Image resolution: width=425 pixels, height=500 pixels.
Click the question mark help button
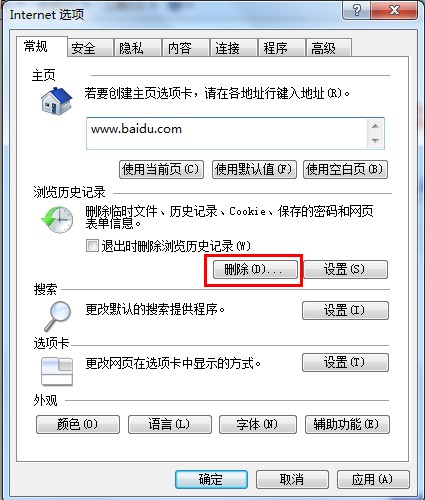(356, 10)
